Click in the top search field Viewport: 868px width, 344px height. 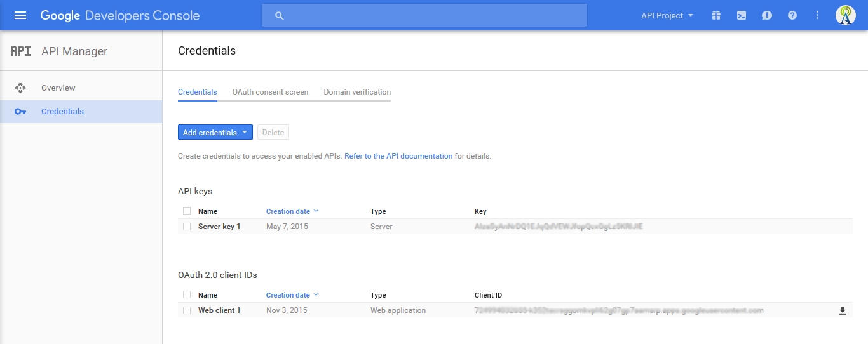point(424,16)
